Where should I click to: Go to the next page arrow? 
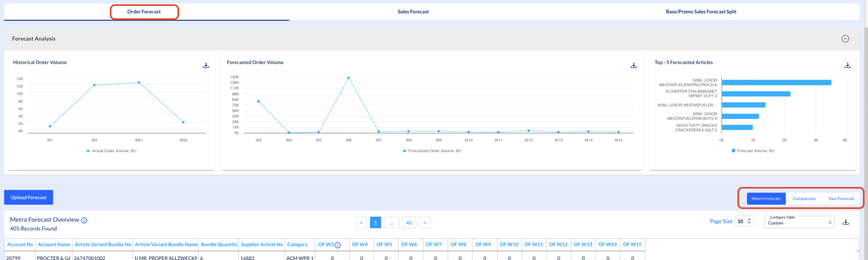[425, 223]
